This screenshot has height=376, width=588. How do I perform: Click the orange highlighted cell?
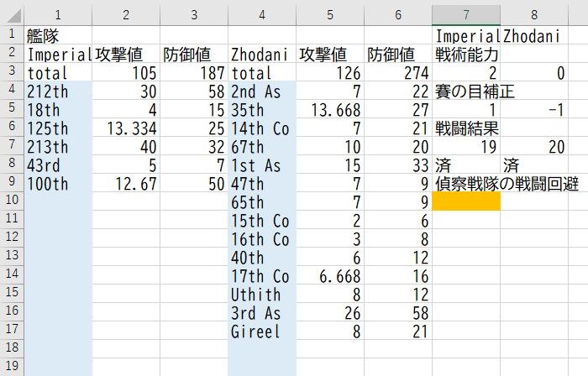(x=466, y=201)
